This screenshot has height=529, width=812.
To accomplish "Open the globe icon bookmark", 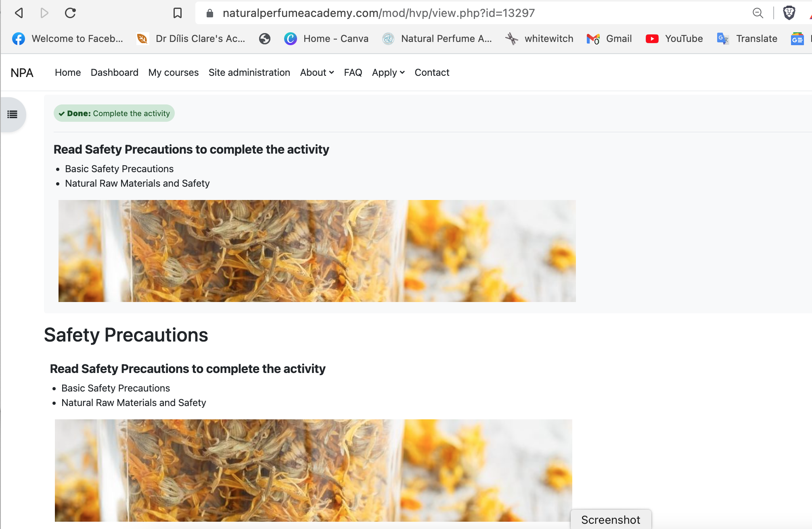I will coord(265,39).
